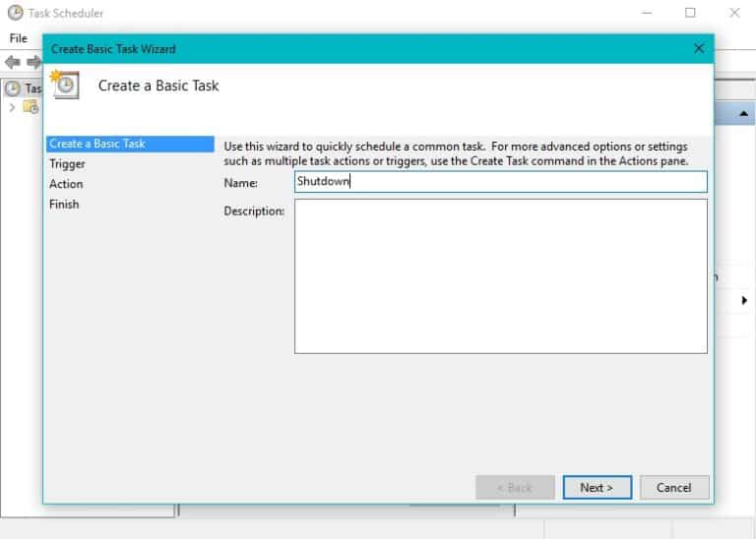Screen dimensions: 756x539
Task: Select the Task Scheduler root tree node
Action: (x=24, y=89)
